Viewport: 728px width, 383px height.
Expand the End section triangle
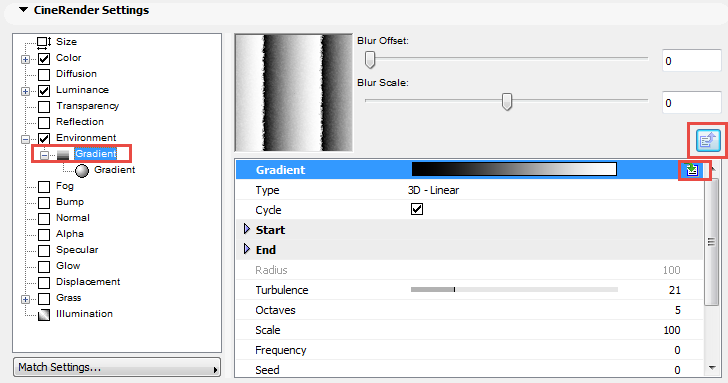(247, 249)
